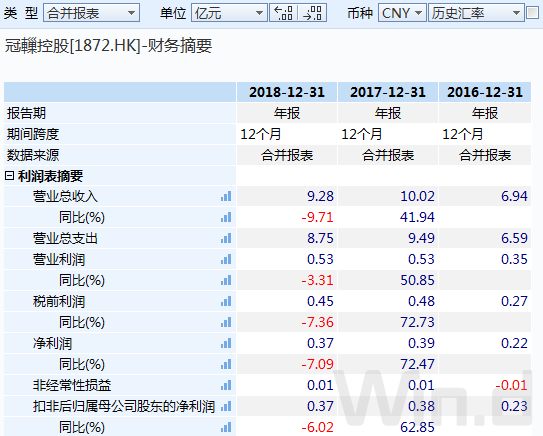Select 2016 pre-tax profit 0.27

(x=514, y=301)
